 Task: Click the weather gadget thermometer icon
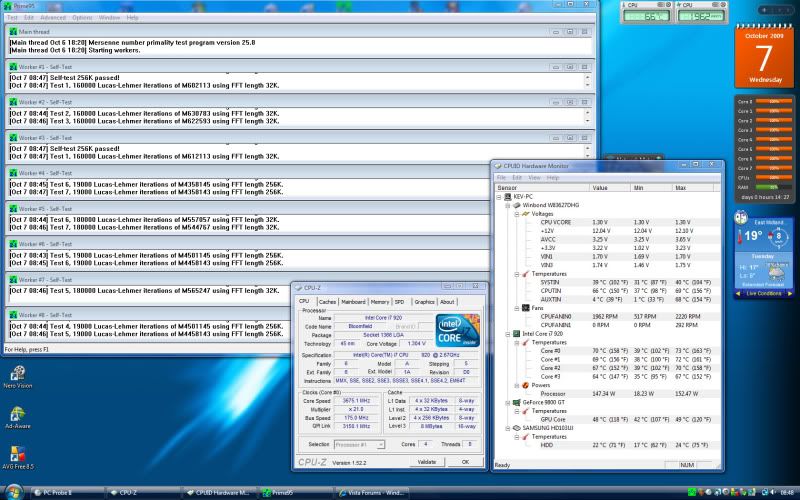pos(740,237)
